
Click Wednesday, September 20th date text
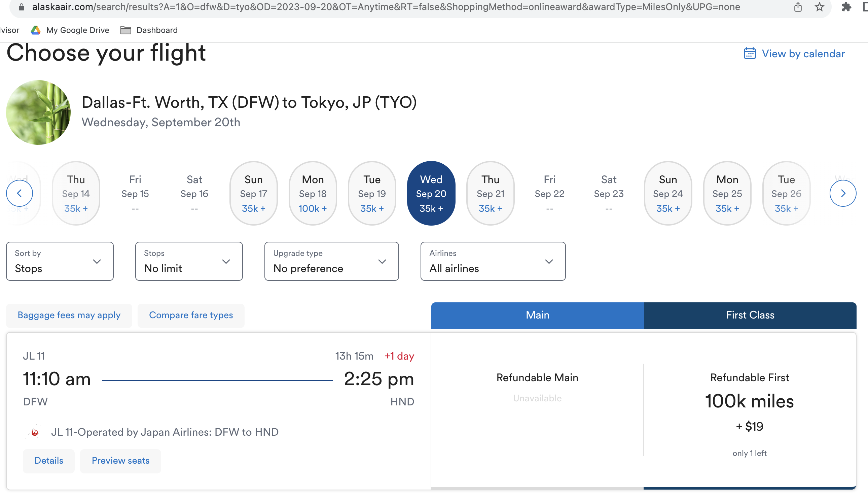[161, 122]
